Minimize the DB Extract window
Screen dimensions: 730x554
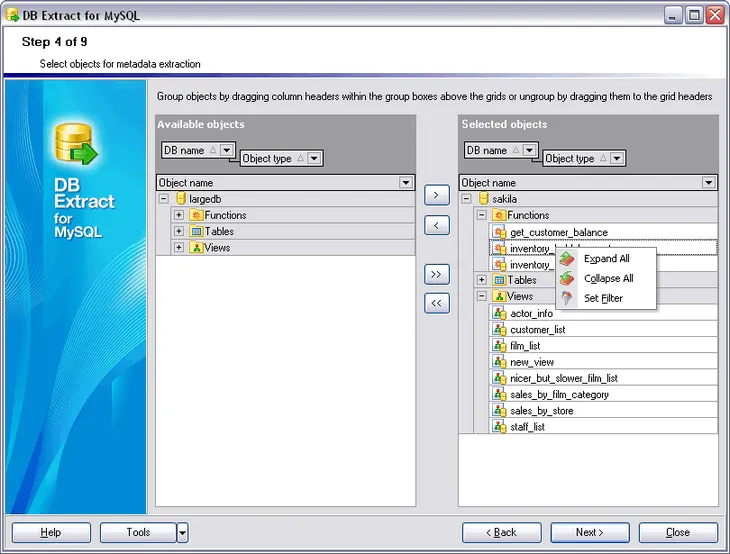pos(672,15)
